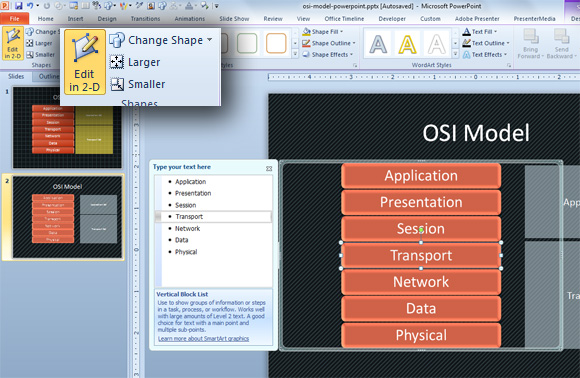Open the Text Effects dropdown

[x=485, y=55]
